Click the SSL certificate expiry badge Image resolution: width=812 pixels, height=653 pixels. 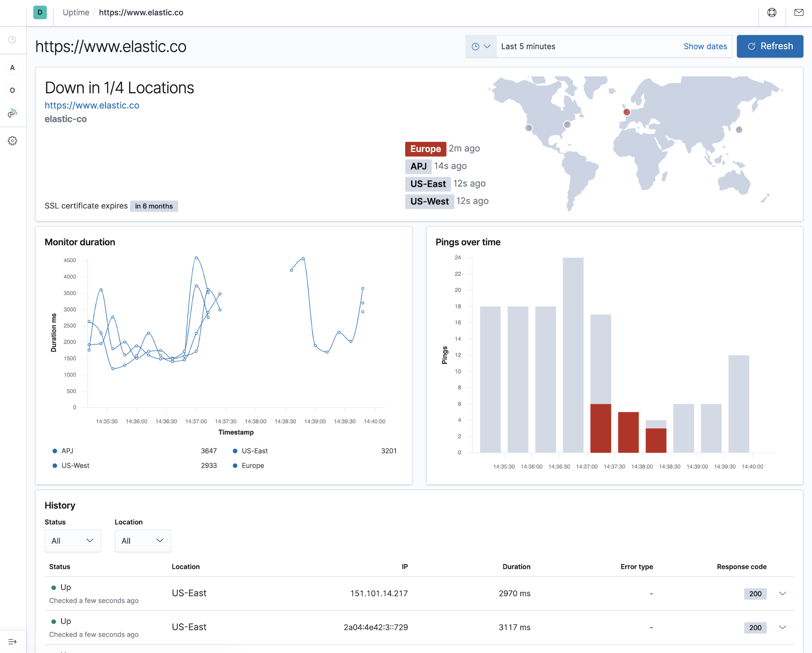[x=153, y=204]
